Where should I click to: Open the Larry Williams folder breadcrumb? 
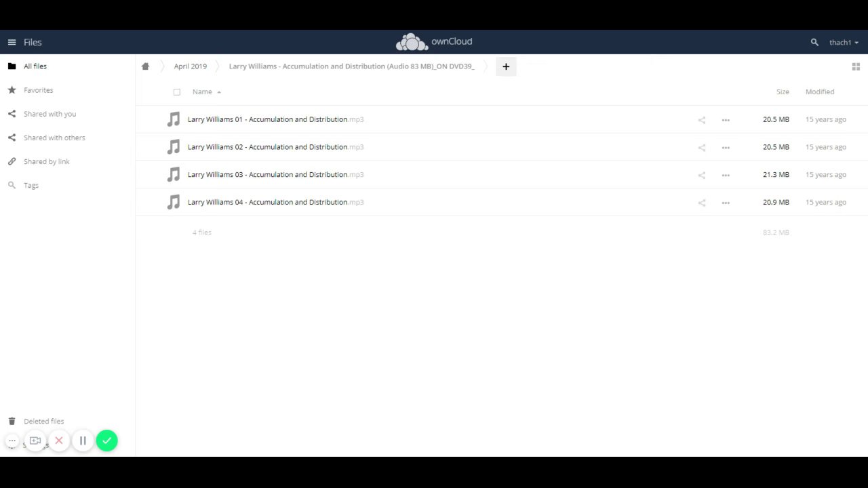pos(351,66)
